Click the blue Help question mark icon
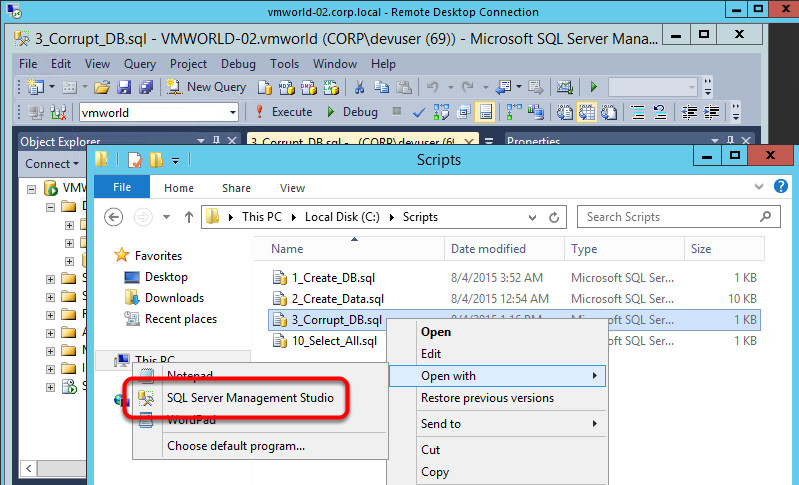Image resolution: width=799 pixels, height=485 pixels. coord(781,186)
